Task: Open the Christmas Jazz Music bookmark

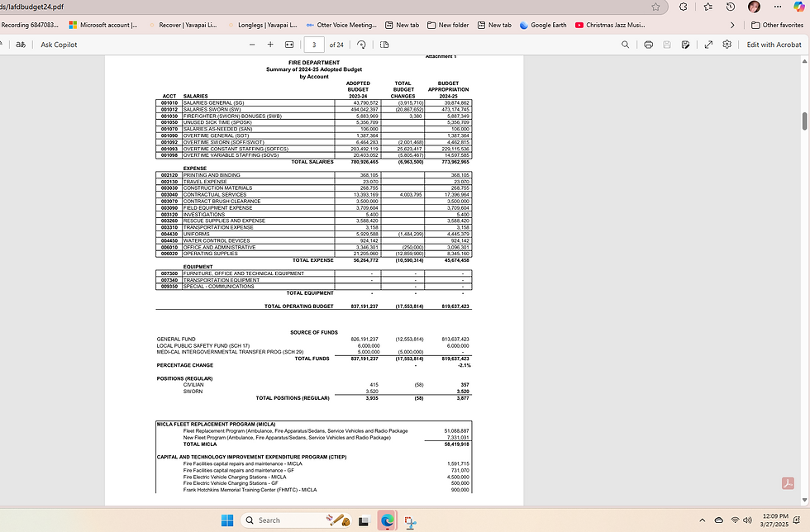Action: pyautogui.click(x=610, y=25)
